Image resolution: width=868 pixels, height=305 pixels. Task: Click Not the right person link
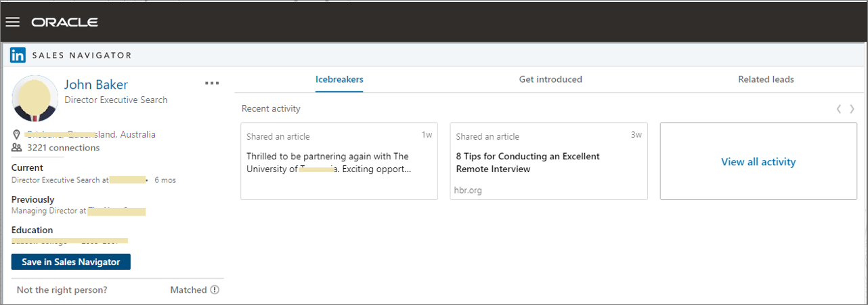coord(62,290)
